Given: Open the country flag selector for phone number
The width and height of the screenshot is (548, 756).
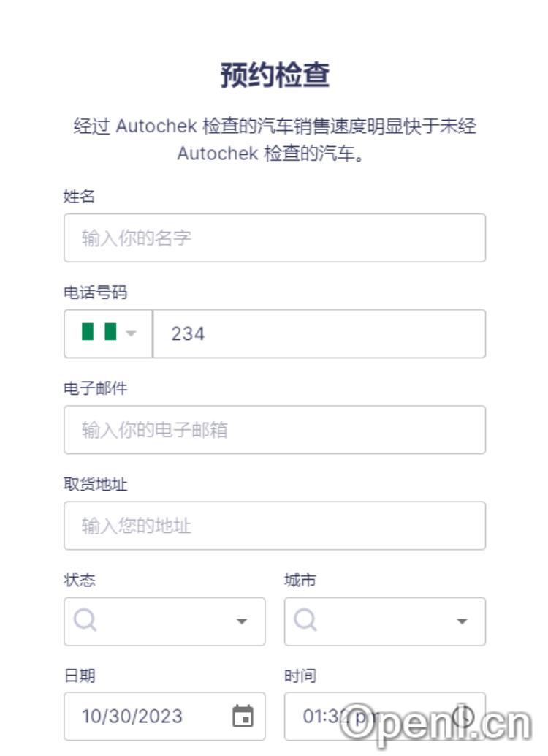Looking at the screenshot, I should click(x=108, y=333).
